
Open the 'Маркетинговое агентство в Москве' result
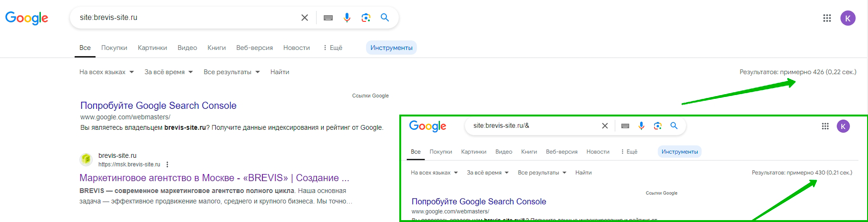click(x=214, y=178)
